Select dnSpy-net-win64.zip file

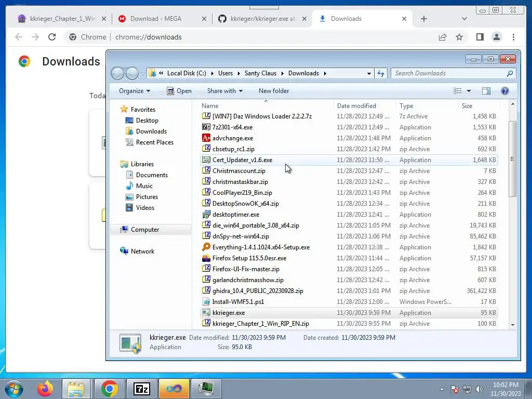(350, 236)
